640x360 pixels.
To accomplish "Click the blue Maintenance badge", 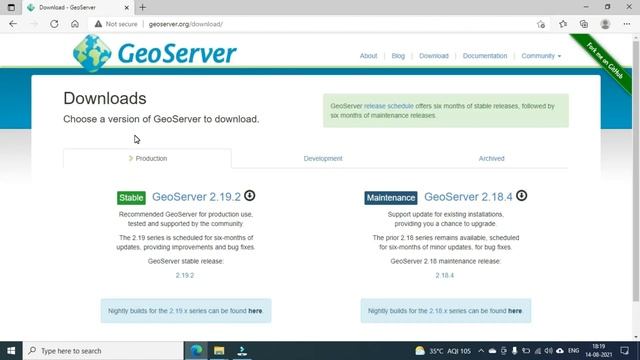I will [391, 198].
